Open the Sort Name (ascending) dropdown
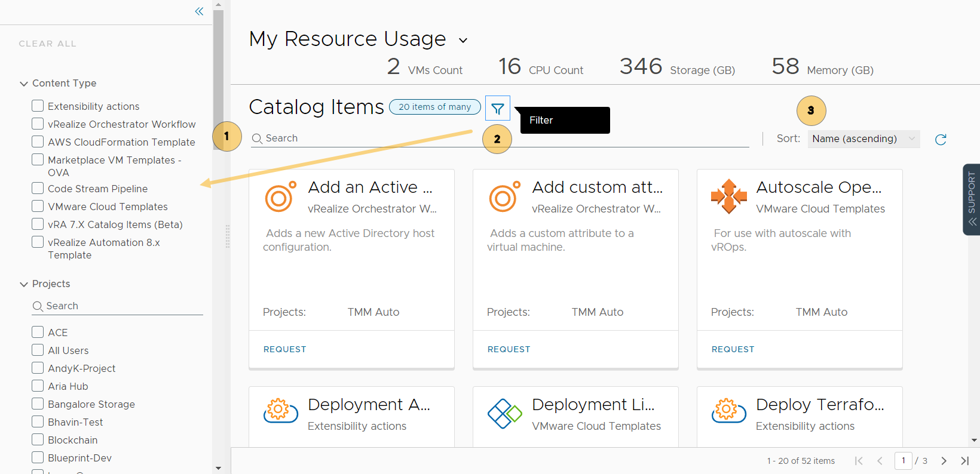The height and width of the screenshot is (474, 980). 863,138
